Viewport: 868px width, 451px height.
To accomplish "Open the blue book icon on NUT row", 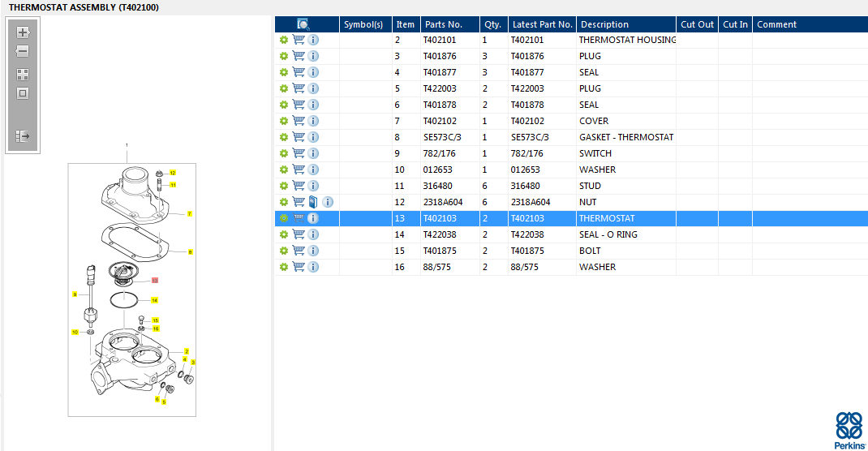I will 313,202.
